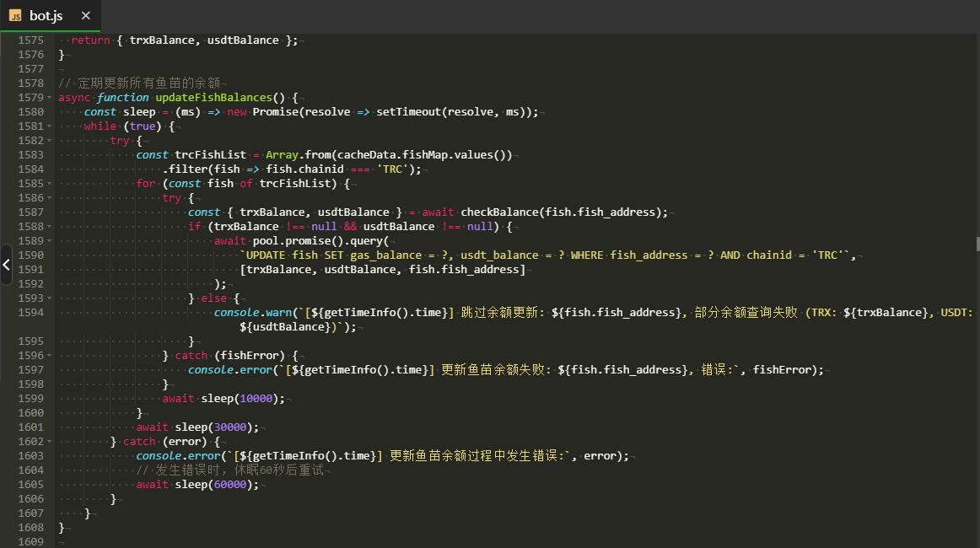The height and width of the screenshot is (548, 980).
Task: Expand the left side panel chevron
Action: pos(6,265)
